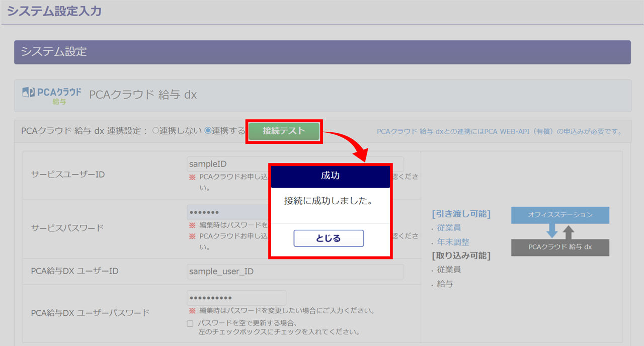The height and width of the screenshot is (346, 644).
Task: Click the システム設定入力 page title
Action: pos(54,11)
